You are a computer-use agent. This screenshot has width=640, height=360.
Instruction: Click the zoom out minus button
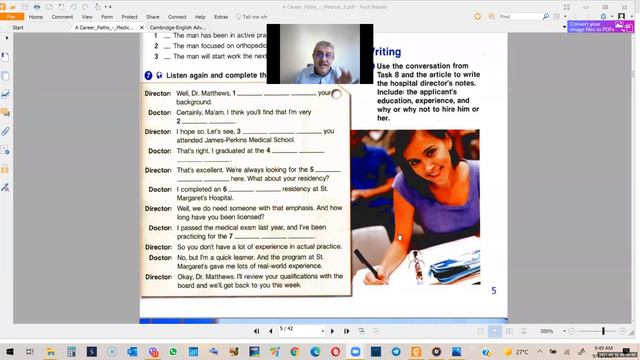[571, 331]
